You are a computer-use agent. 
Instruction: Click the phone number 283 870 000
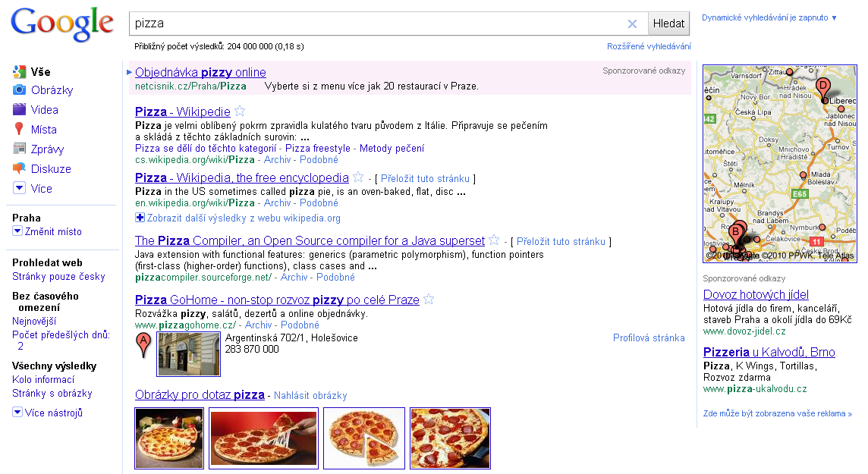pyautogui.click(x=252, y=349)
